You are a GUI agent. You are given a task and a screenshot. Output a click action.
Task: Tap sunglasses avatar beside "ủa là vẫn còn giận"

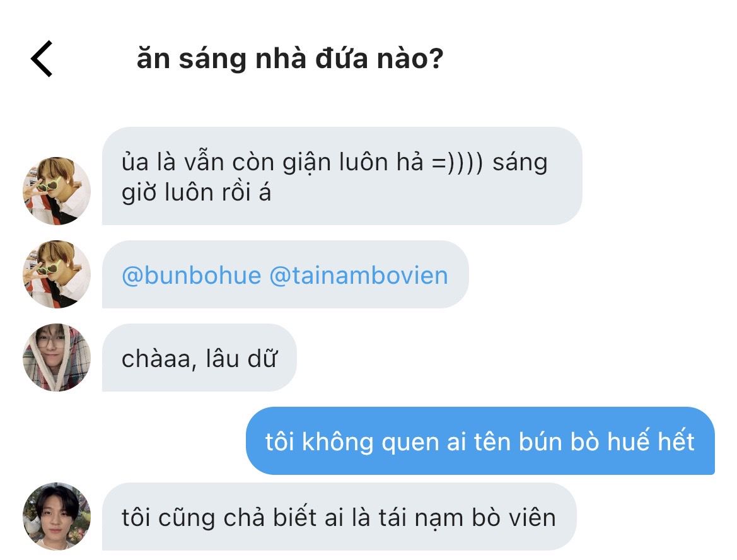pyautogui.click(x=57, y=191)
